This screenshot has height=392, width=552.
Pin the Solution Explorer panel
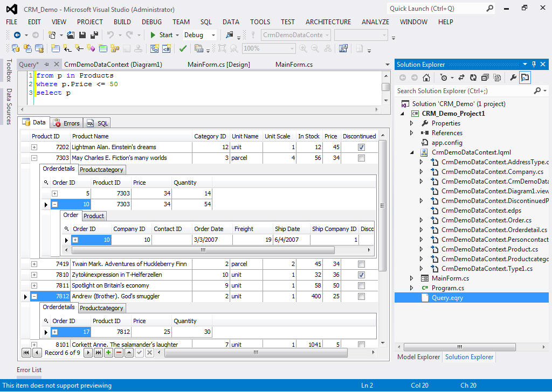(534, 64)
